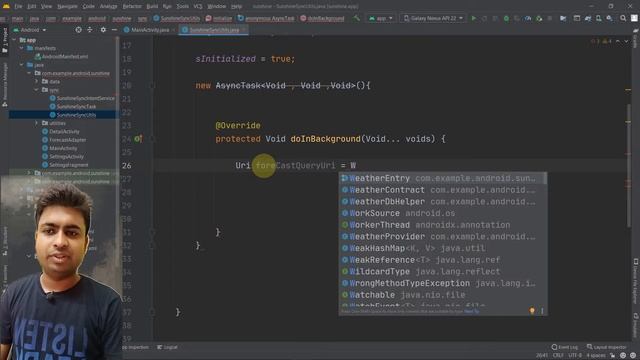
Task: Select SettingsActivity class in tree
Action: 63,157
